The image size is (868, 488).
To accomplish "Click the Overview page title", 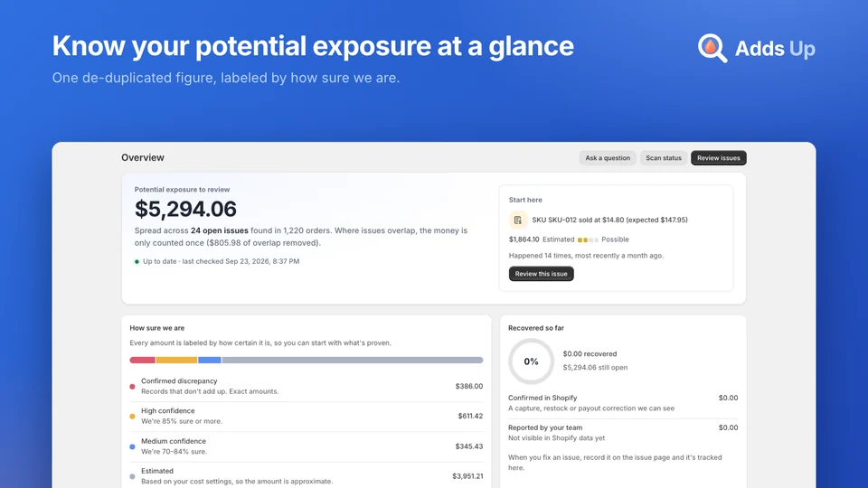I will (x=143, y=157).
